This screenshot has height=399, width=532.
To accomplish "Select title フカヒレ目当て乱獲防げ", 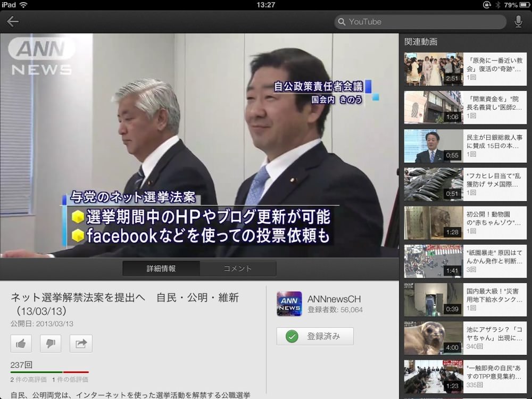I will [x=494, y=180].
